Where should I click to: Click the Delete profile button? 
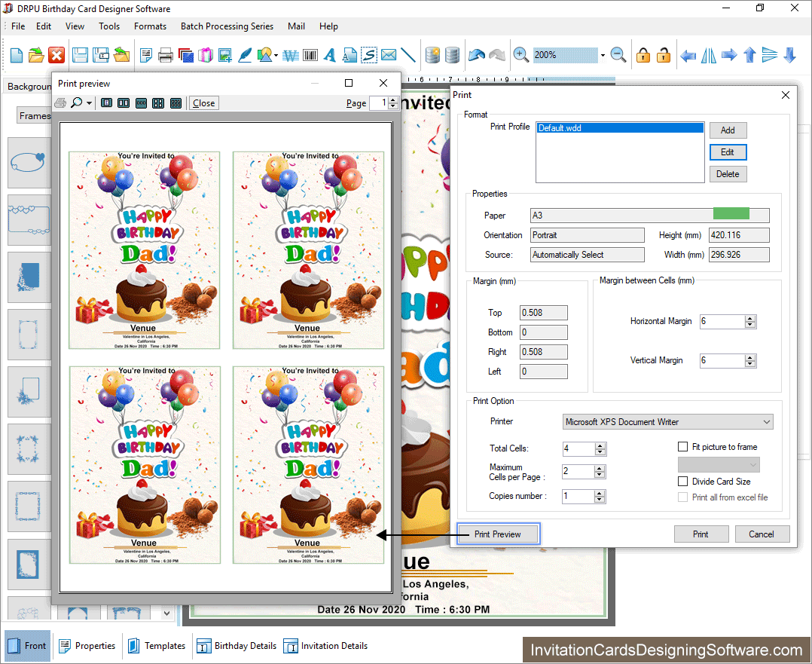pos(728,174)
